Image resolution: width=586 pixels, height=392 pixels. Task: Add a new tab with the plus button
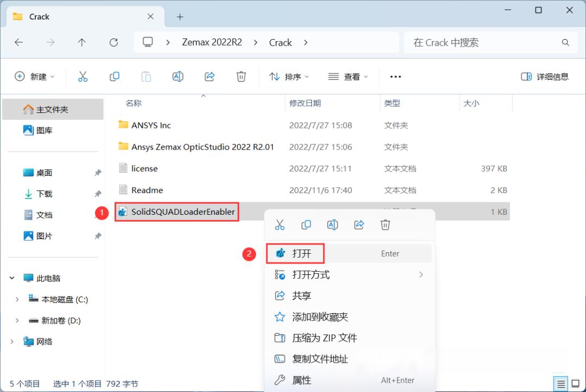point(180,17)
